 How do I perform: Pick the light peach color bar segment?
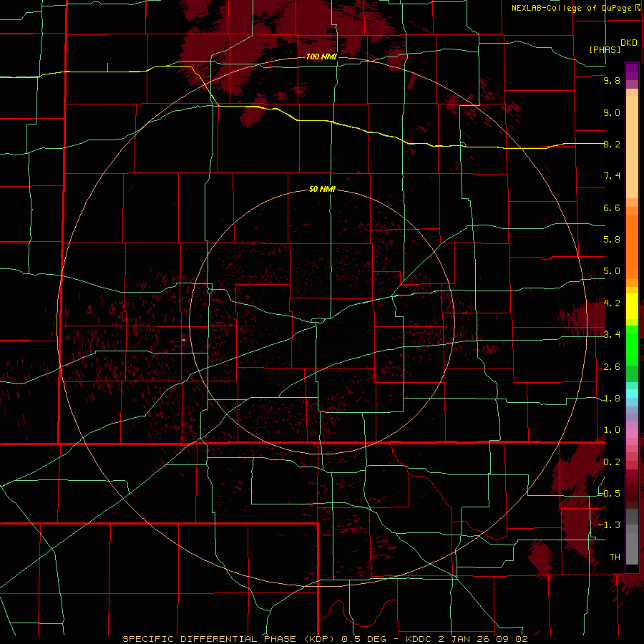[632, 147]
